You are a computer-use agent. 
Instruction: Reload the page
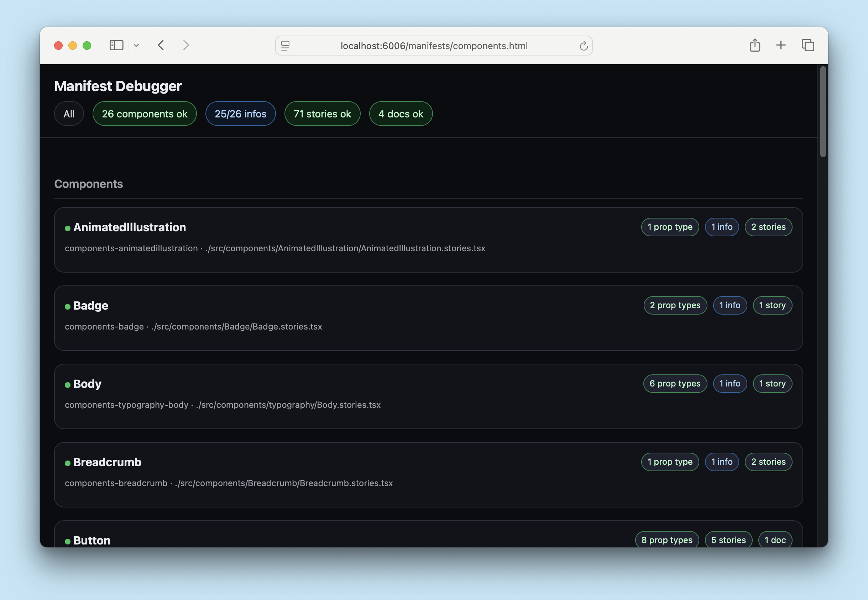pos(583,46)
